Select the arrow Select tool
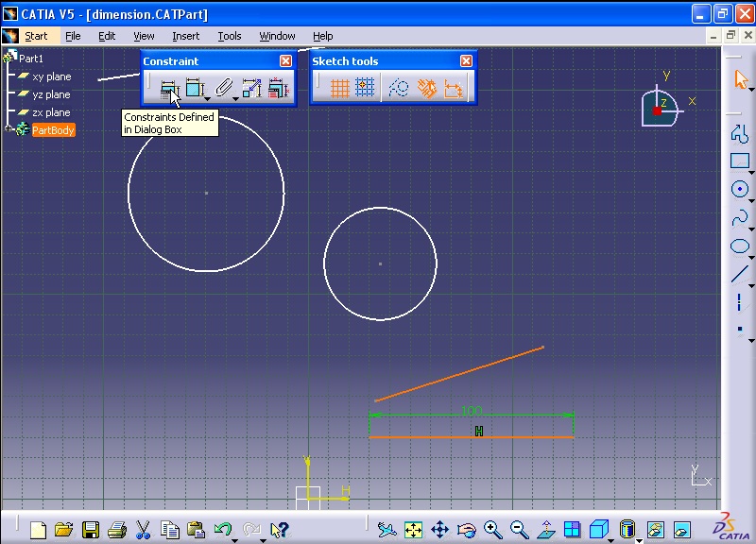756x544 pixels. (x=741, y=79)
